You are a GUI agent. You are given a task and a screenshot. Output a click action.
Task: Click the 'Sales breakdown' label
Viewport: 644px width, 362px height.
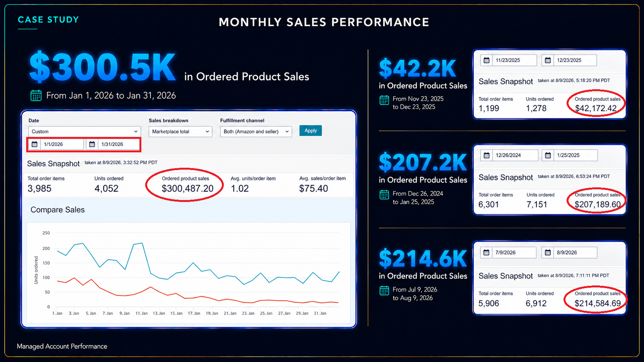click(x=168, y=120)
